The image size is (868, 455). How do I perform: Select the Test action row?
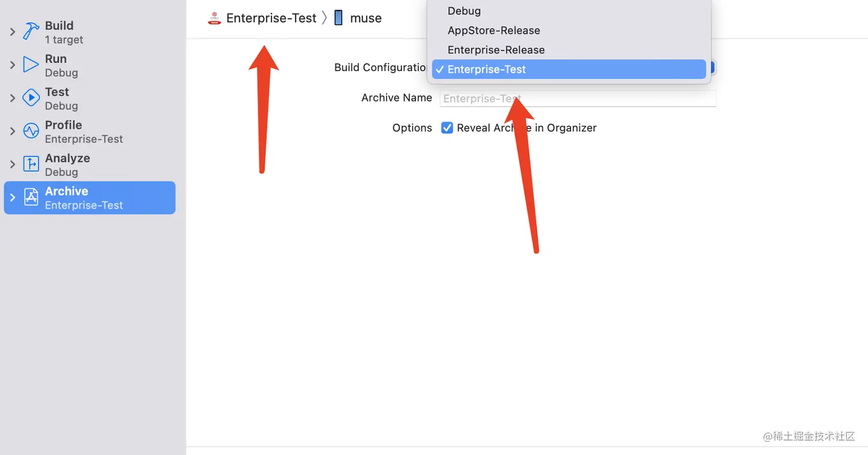click(90, 98)
